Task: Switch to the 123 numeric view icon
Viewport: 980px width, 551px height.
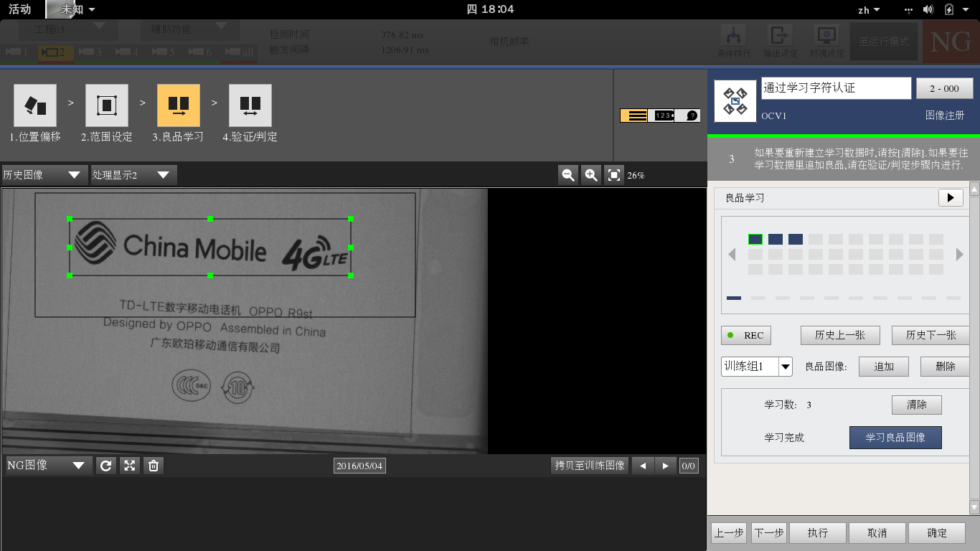Action: click(661, 116)
